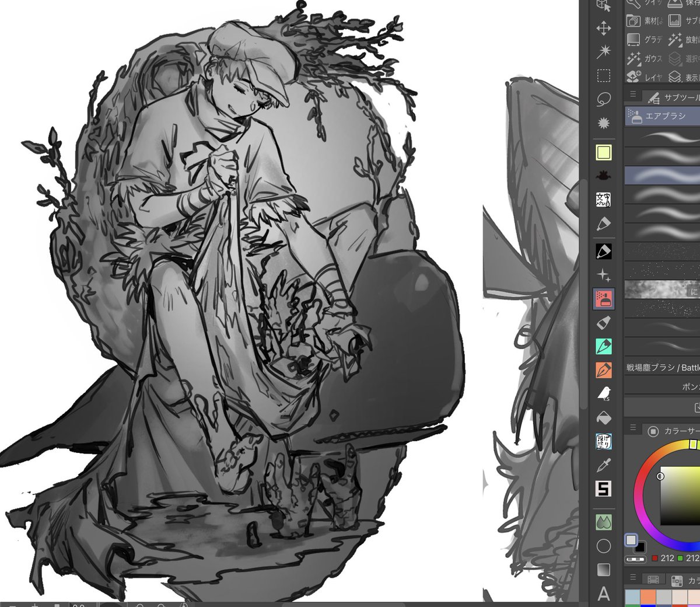This screenshot has width=700, height=607.
Task: Click the 素材 material quick access button
Action: (645, 21)
